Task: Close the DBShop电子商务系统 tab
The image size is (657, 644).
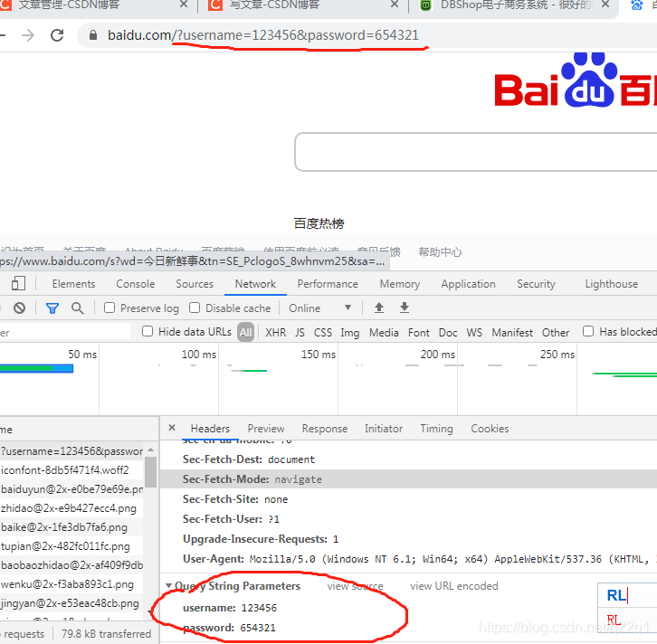Action: pos(605,5)
